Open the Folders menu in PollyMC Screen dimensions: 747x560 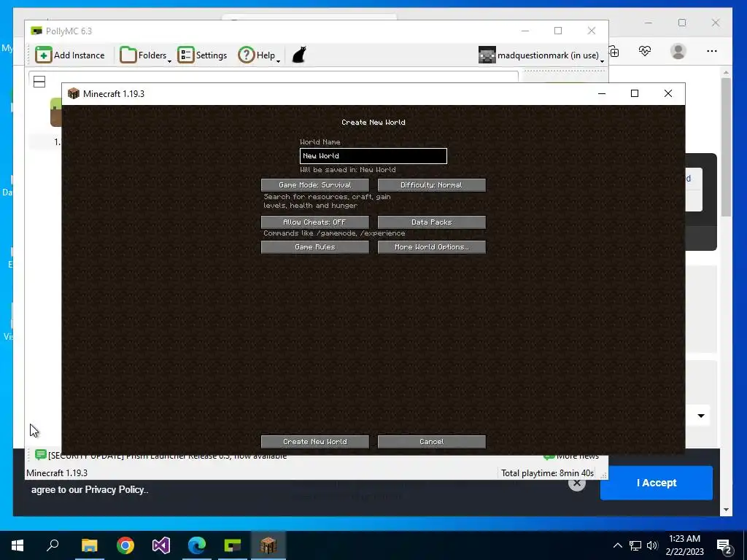point(145,55)
